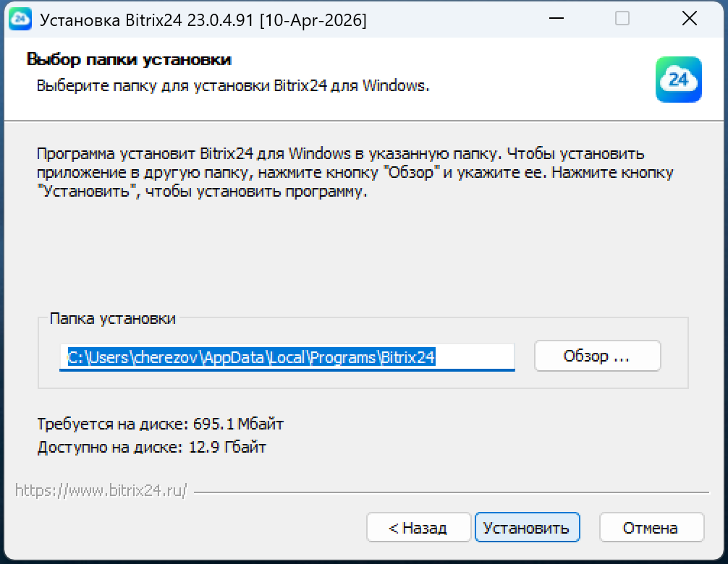The width and height of the screenshot is (728, 564).
Task: Open the folder browse dialog via Обзор
Action: pos(596,356)
